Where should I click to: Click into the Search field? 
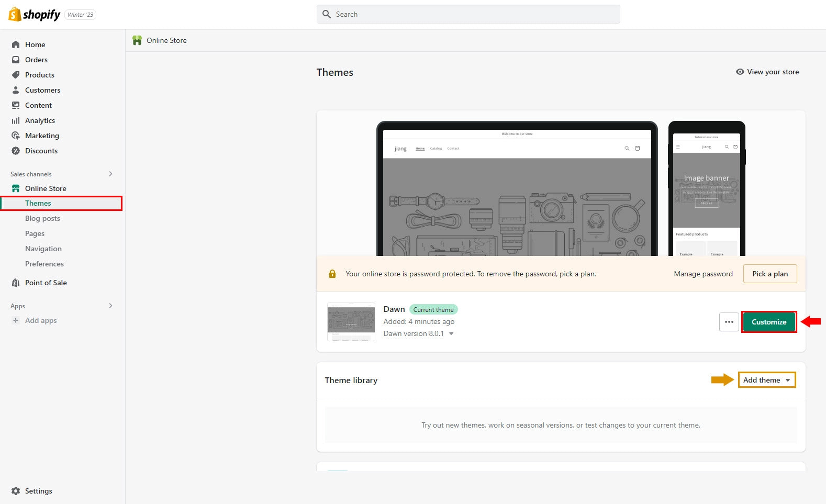pyautogui.click(x=468, y=14)
